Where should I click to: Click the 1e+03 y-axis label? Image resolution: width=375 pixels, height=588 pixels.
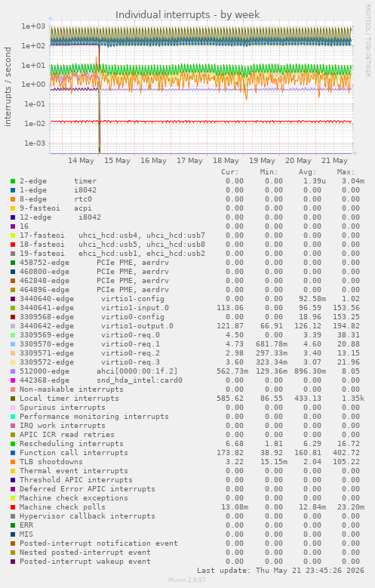coord(33,26)
